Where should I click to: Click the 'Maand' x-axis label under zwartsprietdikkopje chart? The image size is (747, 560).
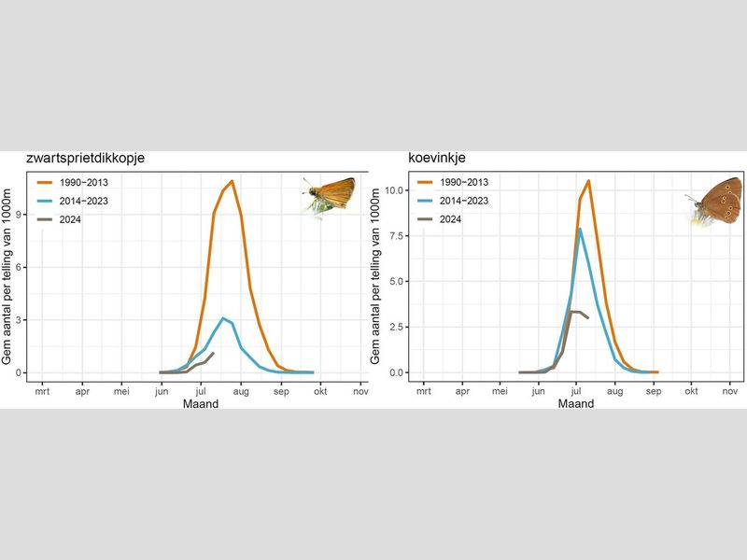pos(201,403)
